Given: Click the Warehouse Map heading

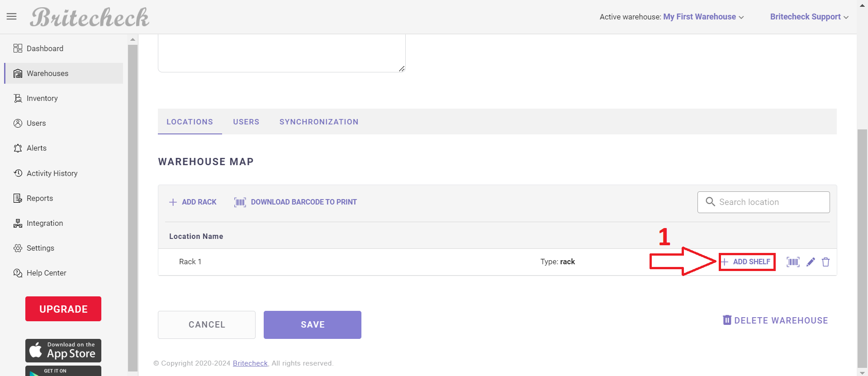Looking at the screenshot, I should coord(206,162).
